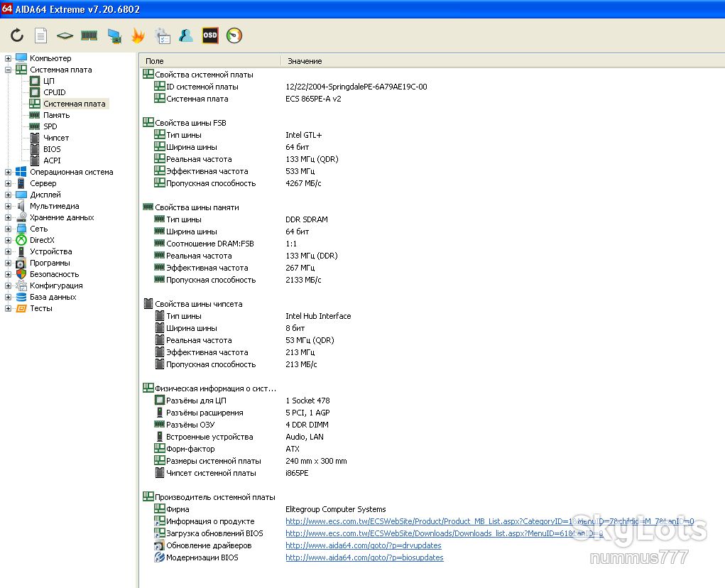
Task: Click the ECS 865PE-A v2 value
Action: tap(313, 99)
